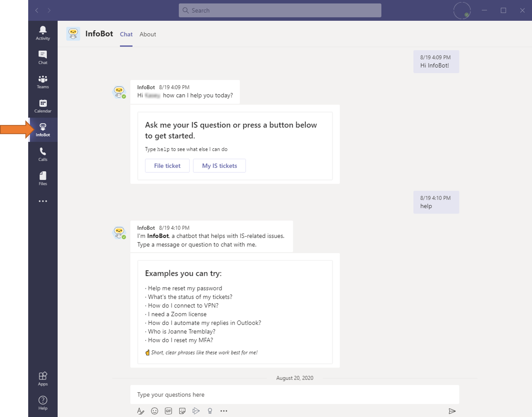Minimize the Teams window
Screen dimensions: 532x417
pyautogui.click(x=484, y=10)
